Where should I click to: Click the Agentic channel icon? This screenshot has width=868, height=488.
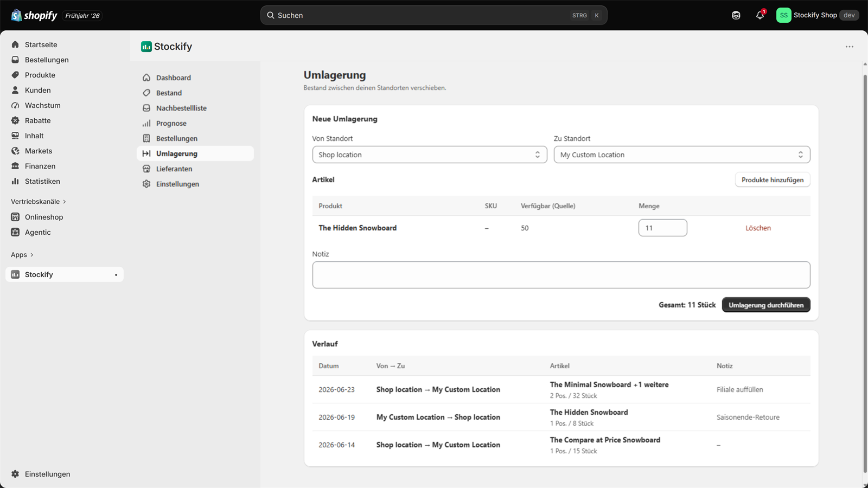(15, 232)
